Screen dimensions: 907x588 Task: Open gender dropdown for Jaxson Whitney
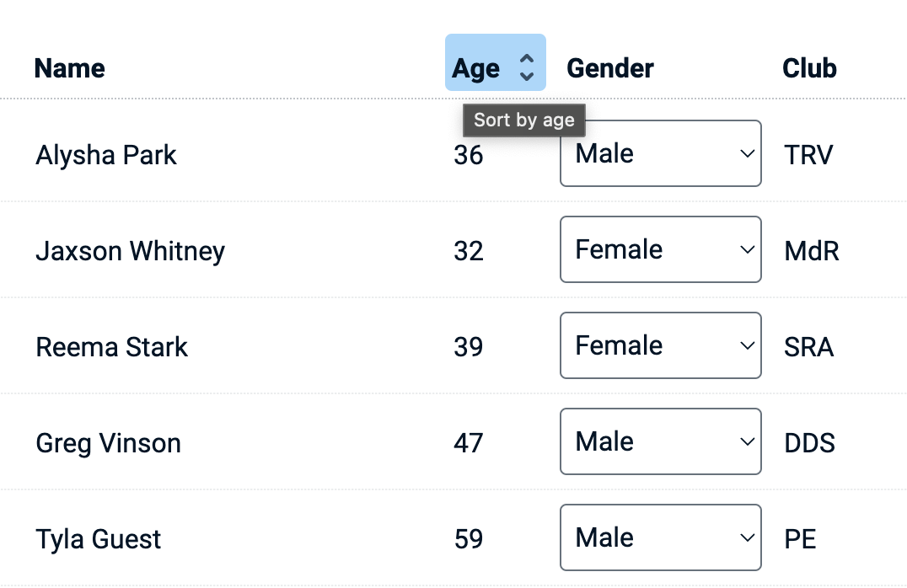(660, 249)
